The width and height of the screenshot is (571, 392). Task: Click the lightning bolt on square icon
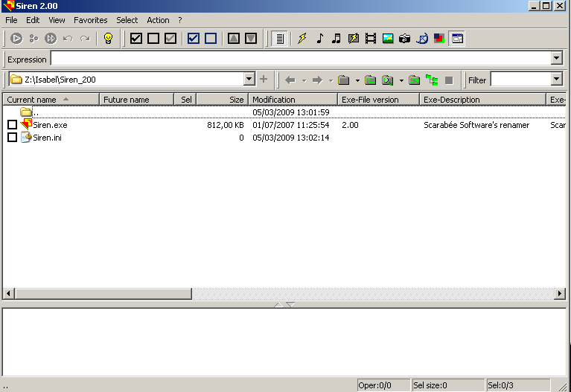[x=354, y=38]
